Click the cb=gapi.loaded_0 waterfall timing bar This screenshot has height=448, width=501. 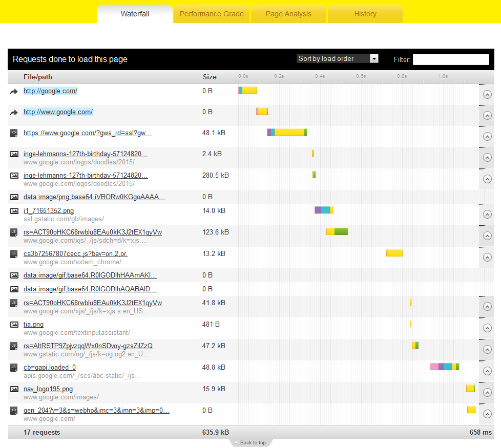[444, 367]
